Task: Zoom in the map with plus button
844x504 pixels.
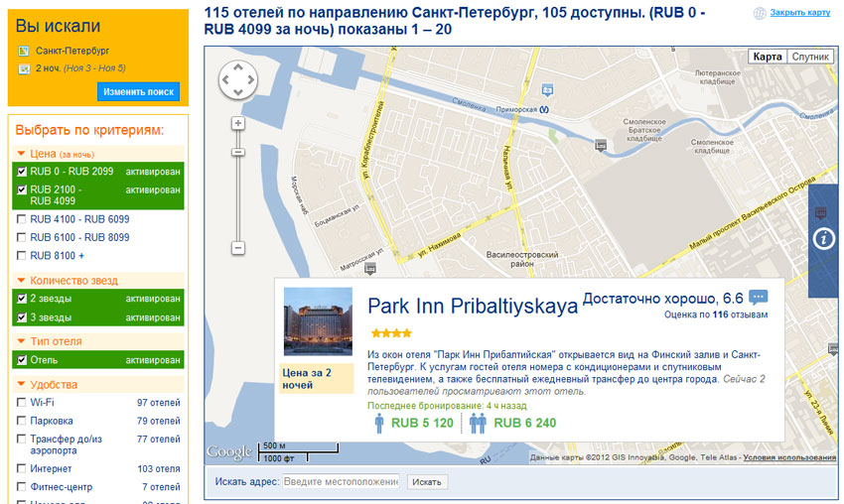Action: pos(238,123)
